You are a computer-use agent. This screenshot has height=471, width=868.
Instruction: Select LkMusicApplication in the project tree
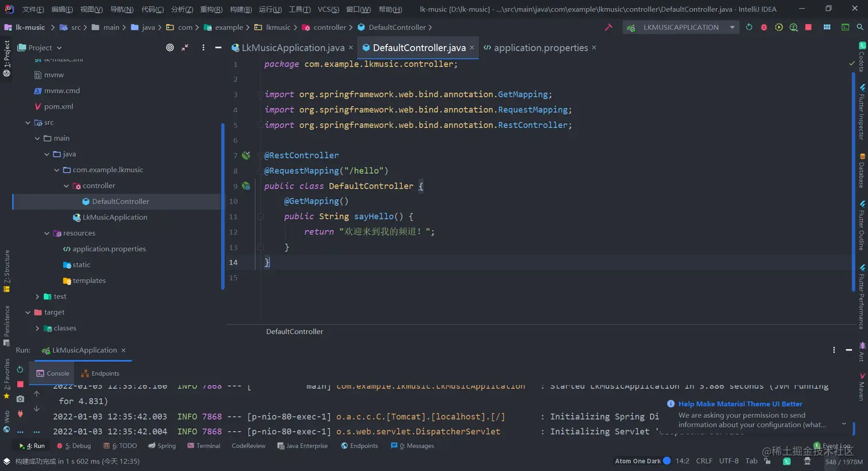pyautogui.click(x=115, y=217)
